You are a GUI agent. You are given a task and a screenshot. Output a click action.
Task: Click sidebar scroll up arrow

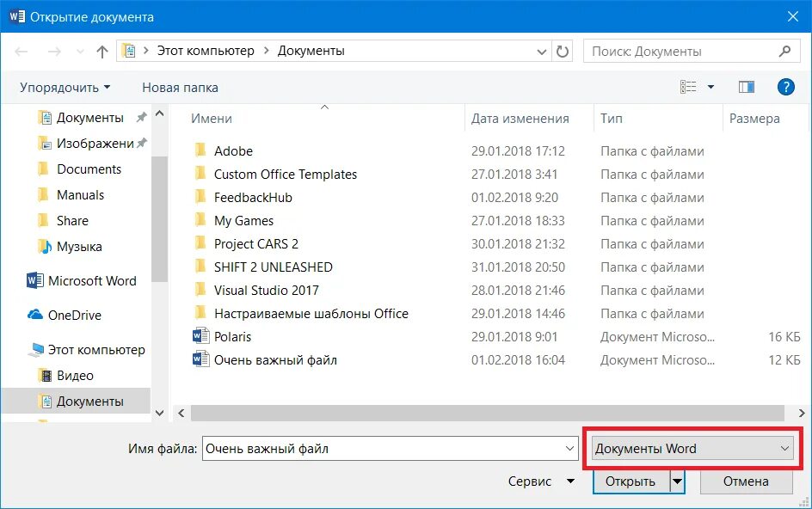point(159,113)
